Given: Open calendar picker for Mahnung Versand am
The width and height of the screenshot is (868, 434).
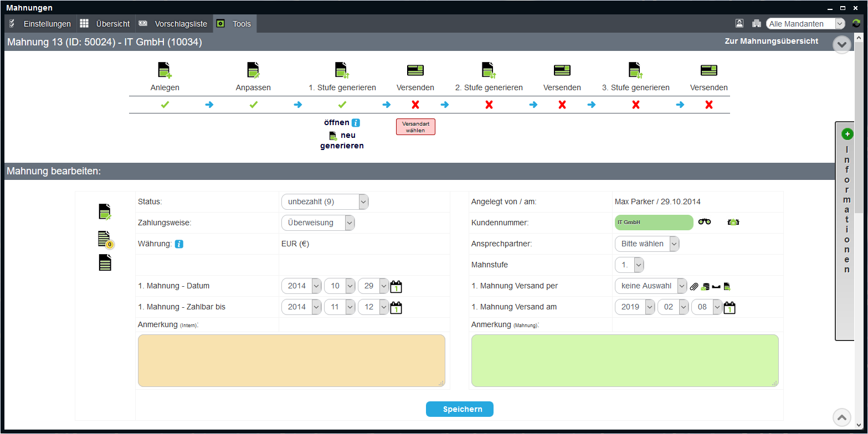Looking at the screenshot, I should (x=730, y=307).
